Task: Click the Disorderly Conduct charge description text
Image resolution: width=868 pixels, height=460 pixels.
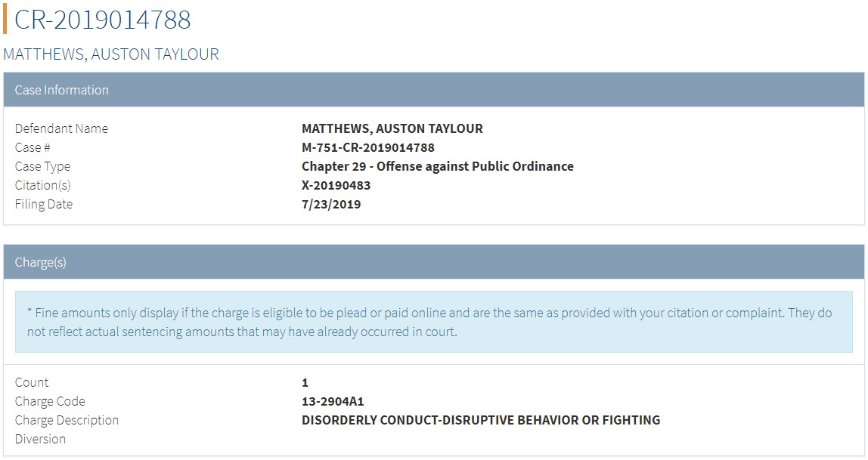Action: click(480, 420)
